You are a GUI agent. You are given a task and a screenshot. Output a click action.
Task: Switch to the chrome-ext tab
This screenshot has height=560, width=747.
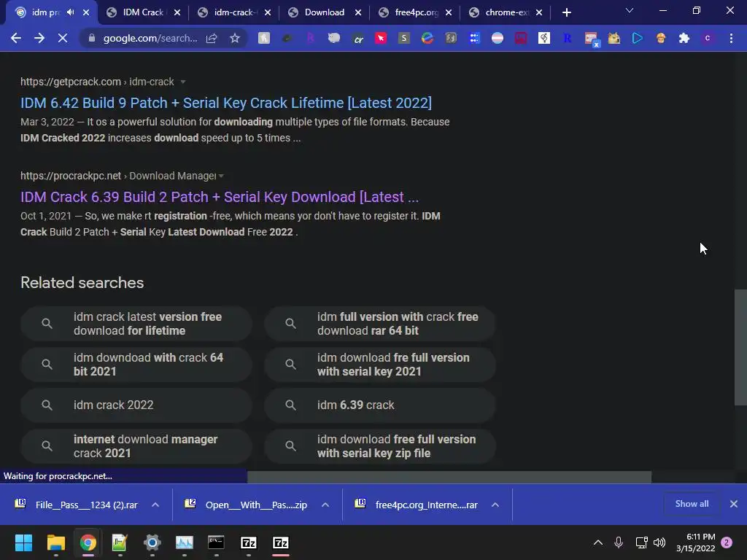[505, 12]
